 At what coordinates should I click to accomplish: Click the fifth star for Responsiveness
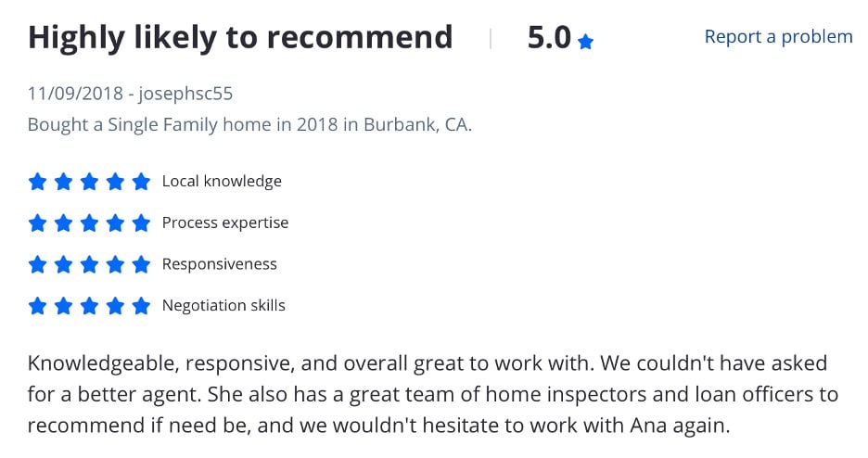pos(141,265)
